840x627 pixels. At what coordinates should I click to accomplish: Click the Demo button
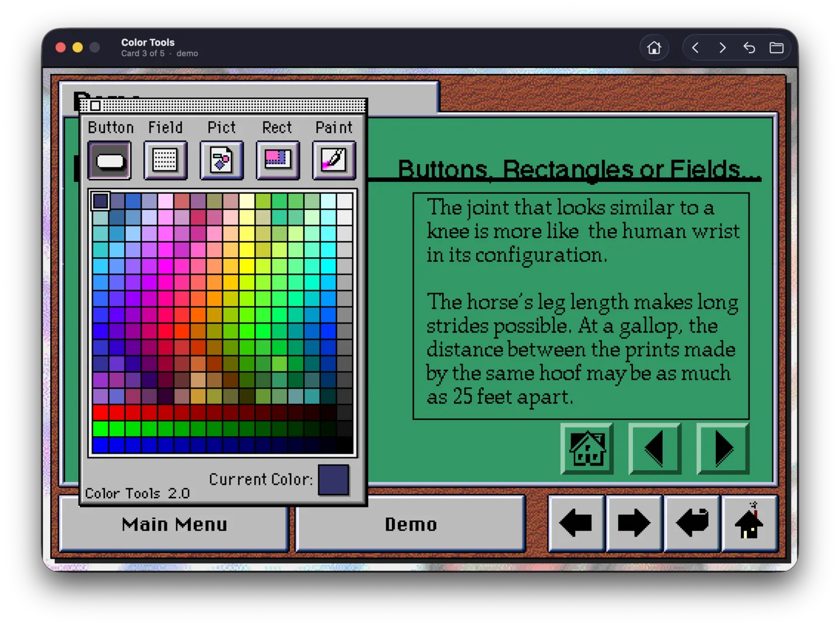(411, 524)
